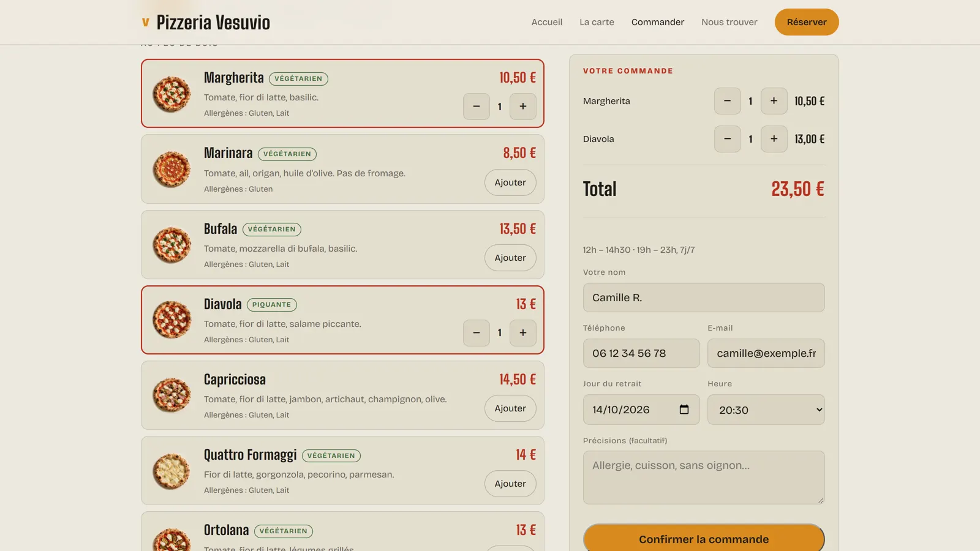Viewport: 980px width, 551px height.
Task: Add Bufala pizza to order
Action: coord(510,258)
